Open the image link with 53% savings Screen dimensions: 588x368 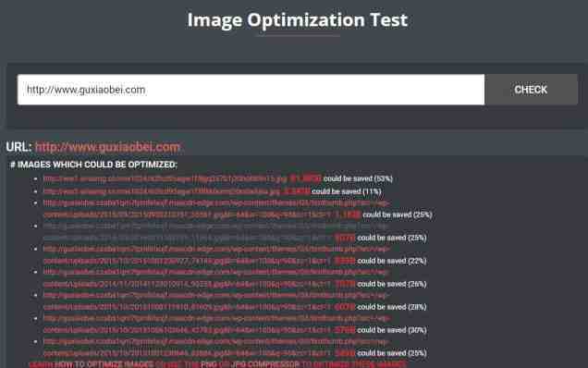(165, 179)
